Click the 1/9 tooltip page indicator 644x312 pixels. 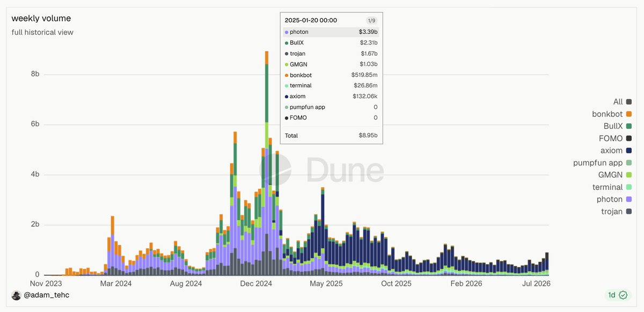371,20
